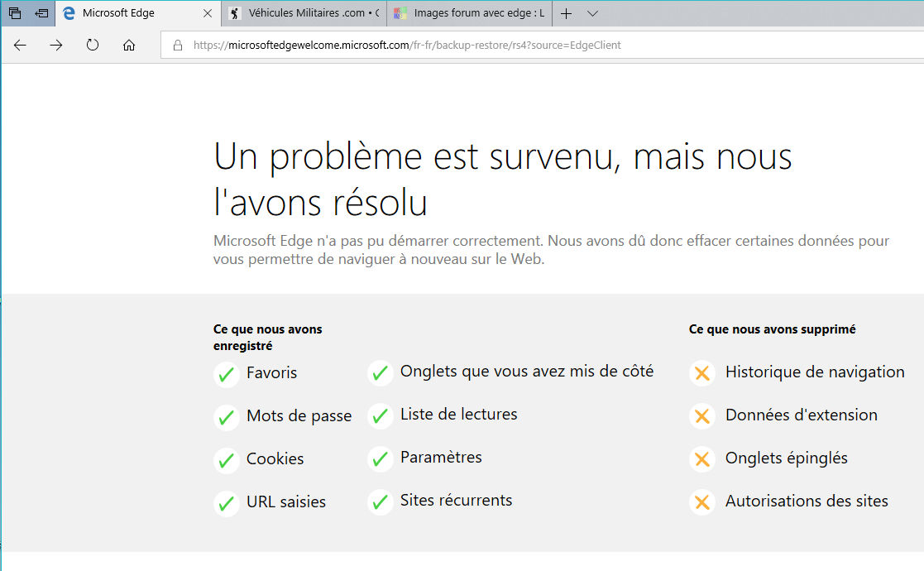The image size is (924, 571).
Task: Click orange X beside Onglets épinglés
Action: click(x=701, y=458)
